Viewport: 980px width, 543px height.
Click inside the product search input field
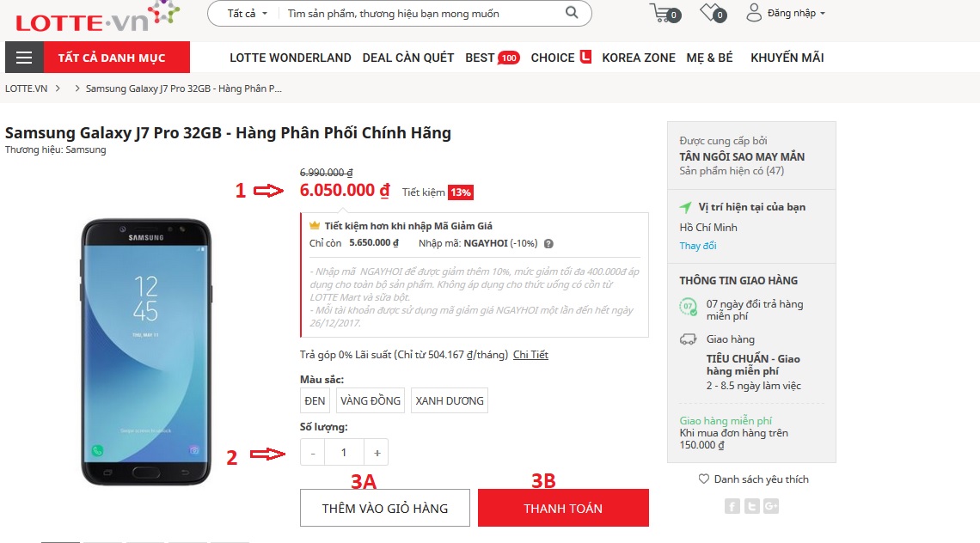click(387, 13)
